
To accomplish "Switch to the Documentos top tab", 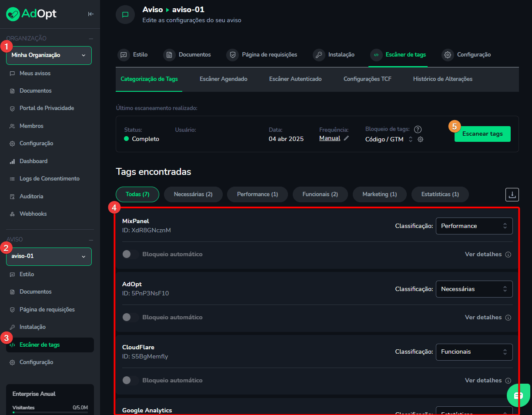I will click(187, 55).
